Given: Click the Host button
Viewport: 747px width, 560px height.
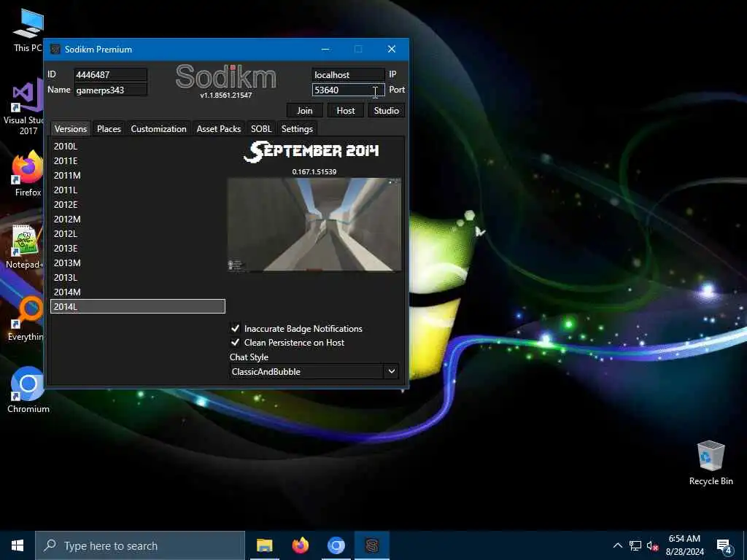Looking at the screenshot, I should coord(345,111).
